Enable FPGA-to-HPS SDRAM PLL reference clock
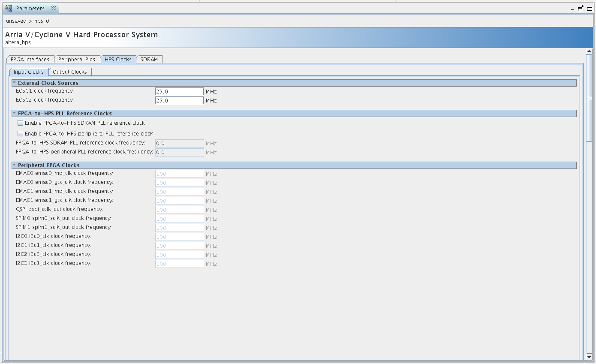596x364 pixels. [20, 123]
